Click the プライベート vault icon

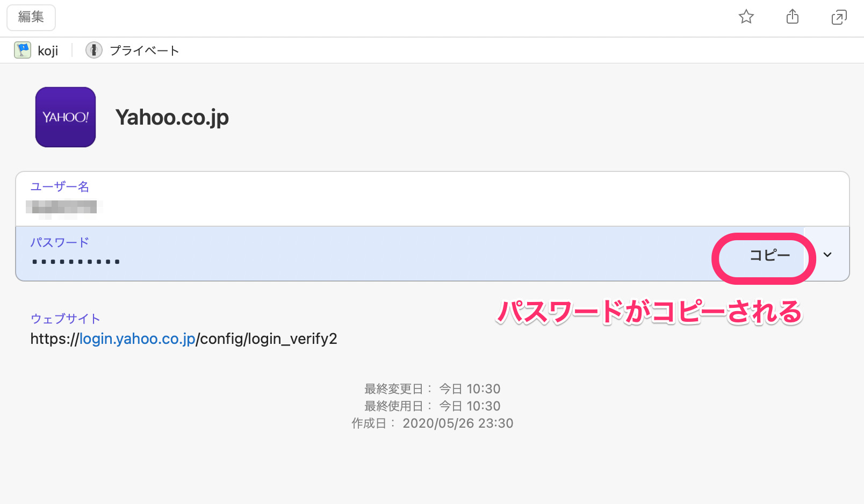[x=94, y=51]
